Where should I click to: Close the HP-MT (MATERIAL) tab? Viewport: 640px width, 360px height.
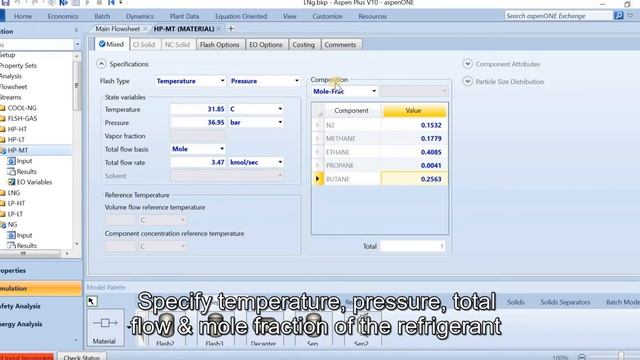tap(219, 29)
